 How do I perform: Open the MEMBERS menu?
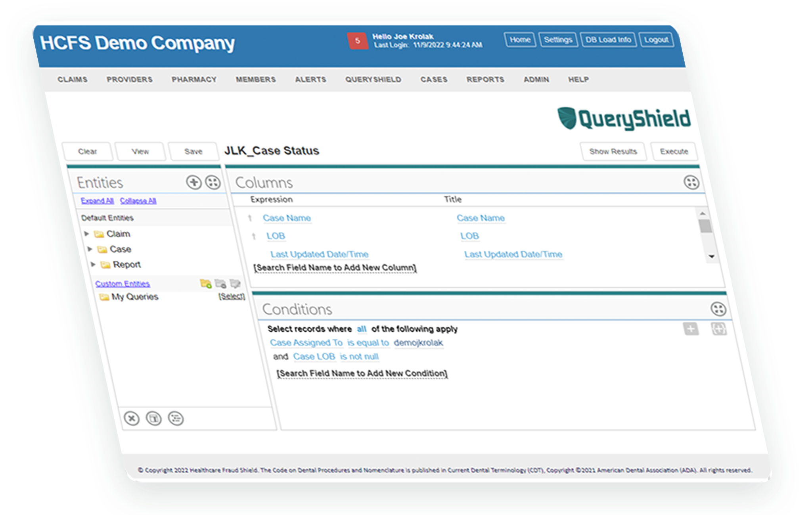click(256, 79)
